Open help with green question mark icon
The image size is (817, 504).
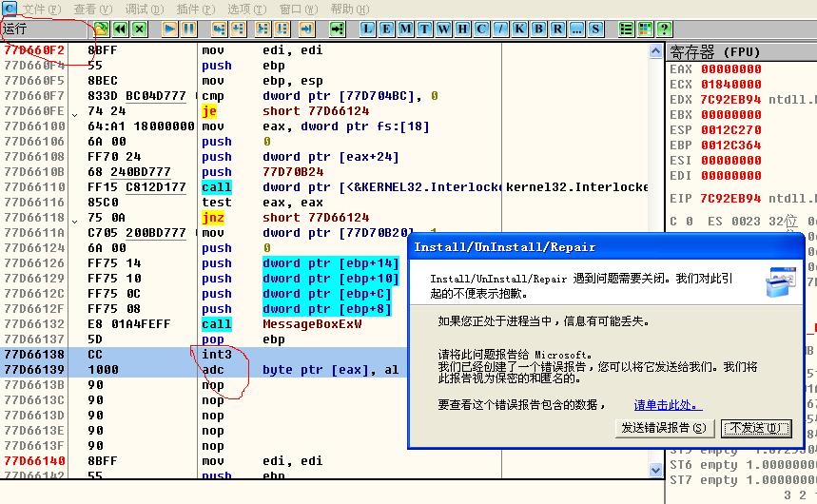pos(664,29)
